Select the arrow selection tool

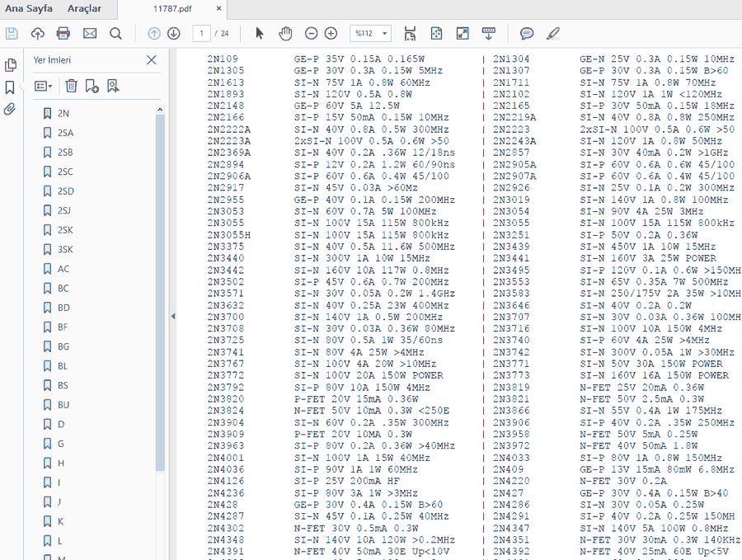point(260,33)
